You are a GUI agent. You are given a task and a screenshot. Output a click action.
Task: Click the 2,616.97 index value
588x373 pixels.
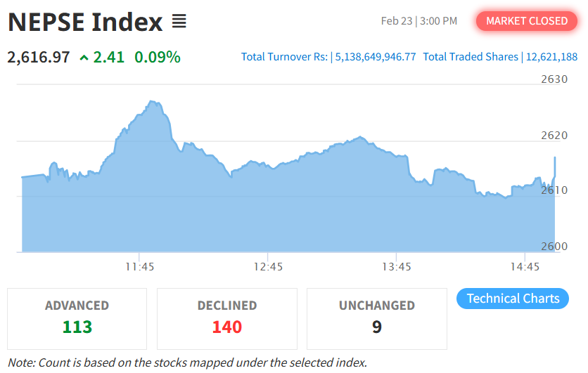click(39, 57)
